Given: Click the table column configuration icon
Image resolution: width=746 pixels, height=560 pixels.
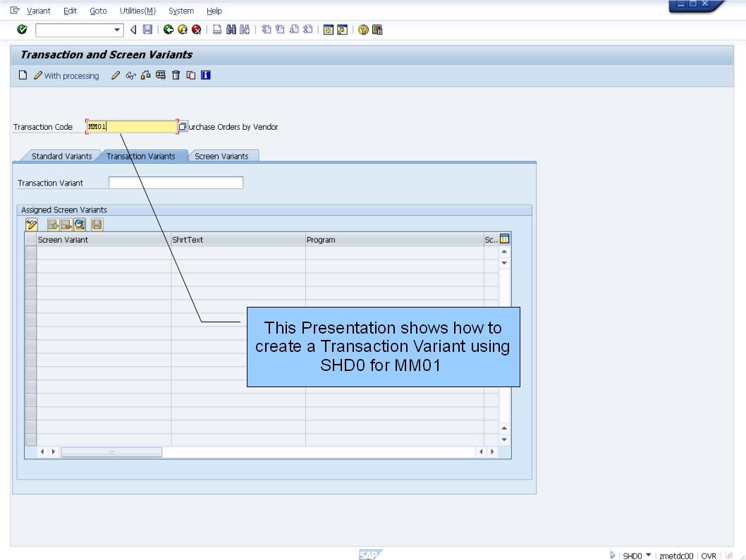Looking at the screenshot, I should 505,239.
